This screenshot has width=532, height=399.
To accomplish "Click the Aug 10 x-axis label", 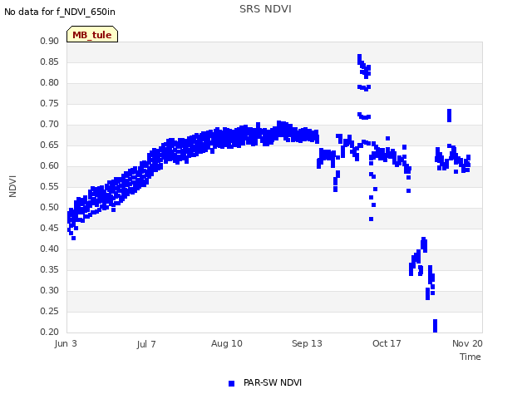I will [x=227, y=343].
